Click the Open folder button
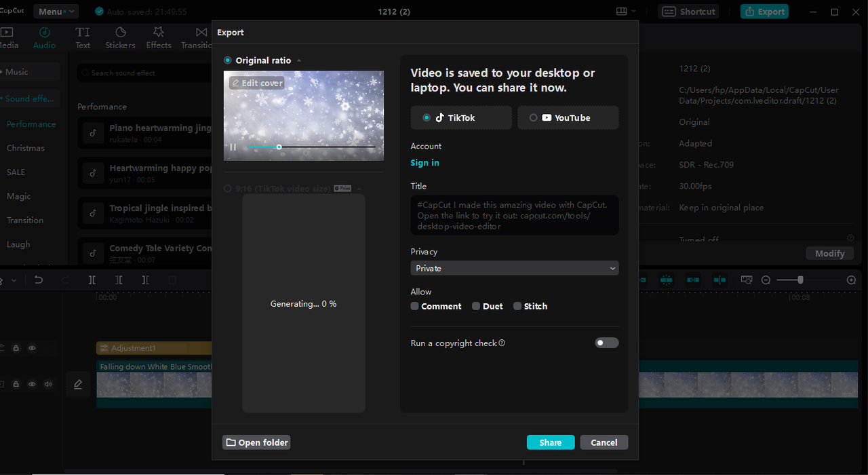Image resolution: width=868 pixels, height=475 pixels. [256, 442]
